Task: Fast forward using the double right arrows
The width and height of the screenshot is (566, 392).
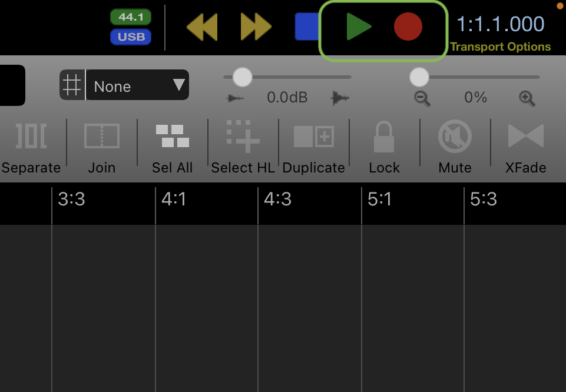Action: tap(256, 26)
